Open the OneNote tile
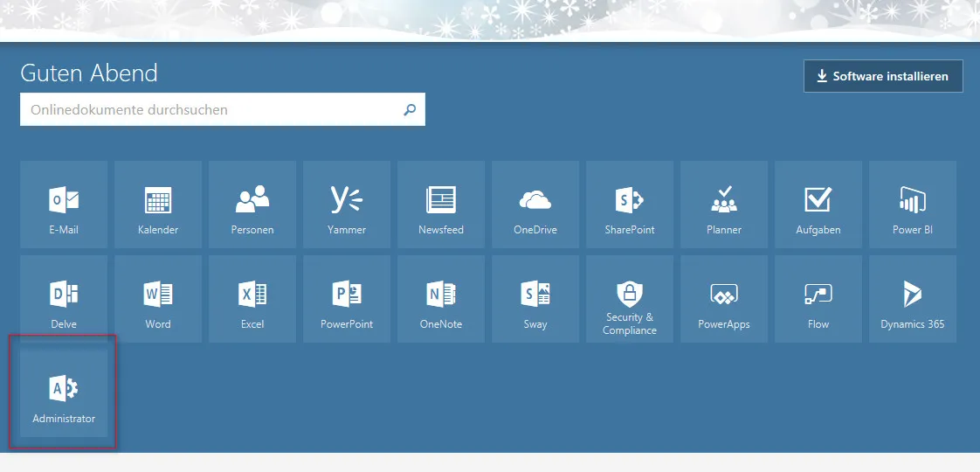Viewport: 980px width, 472px height. pos(441,299)
